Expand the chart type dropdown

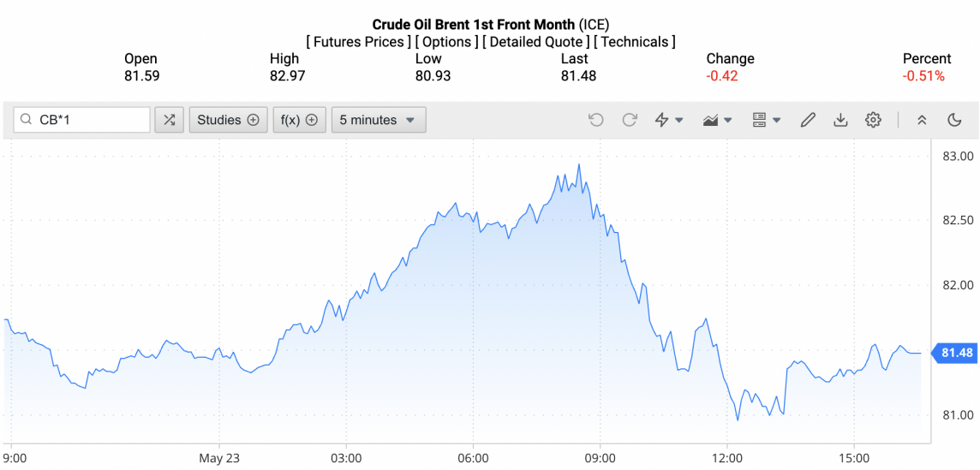pos(716,120)
